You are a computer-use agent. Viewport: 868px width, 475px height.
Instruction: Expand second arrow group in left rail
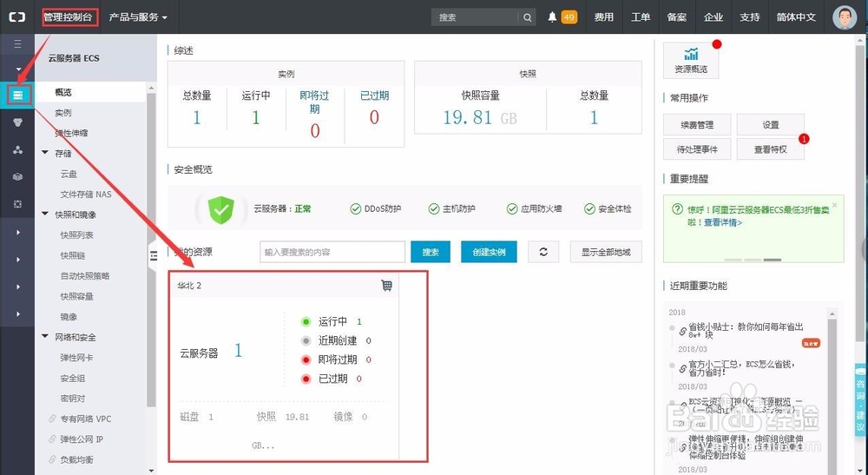point(17,260)
